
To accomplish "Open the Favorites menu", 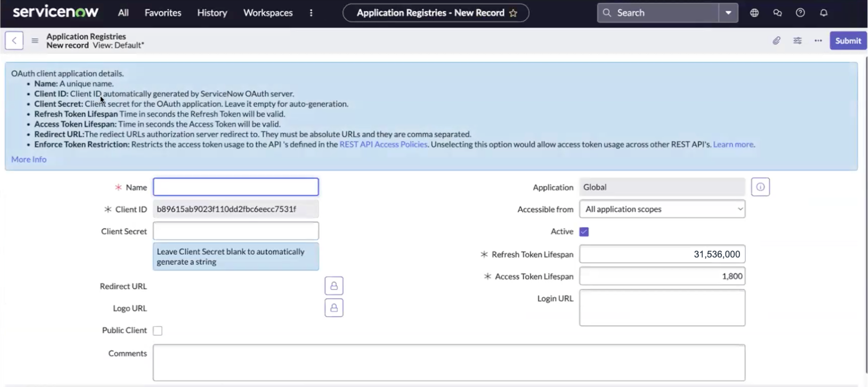I will coord(163,13).
